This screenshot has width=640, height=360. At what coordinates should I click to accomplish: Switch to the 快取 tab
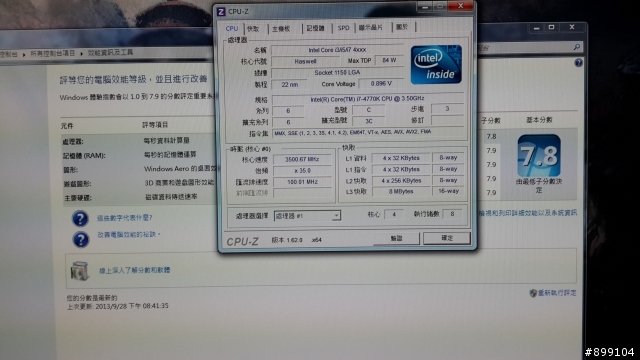point(253,29)
